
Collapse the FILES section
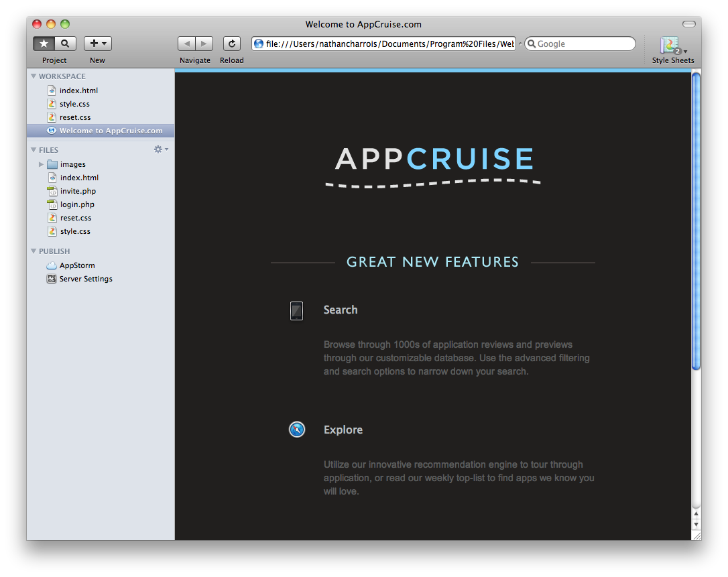(x=34, y=150)
